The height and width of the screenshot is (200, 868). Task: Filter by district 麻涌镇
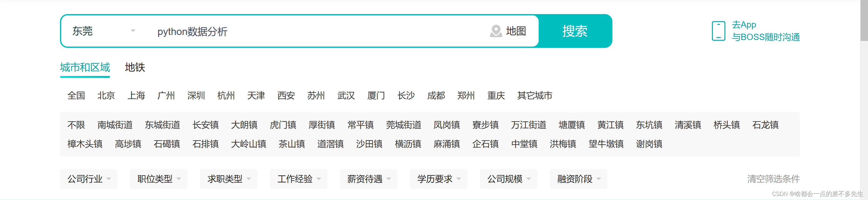tap(447, 144)
